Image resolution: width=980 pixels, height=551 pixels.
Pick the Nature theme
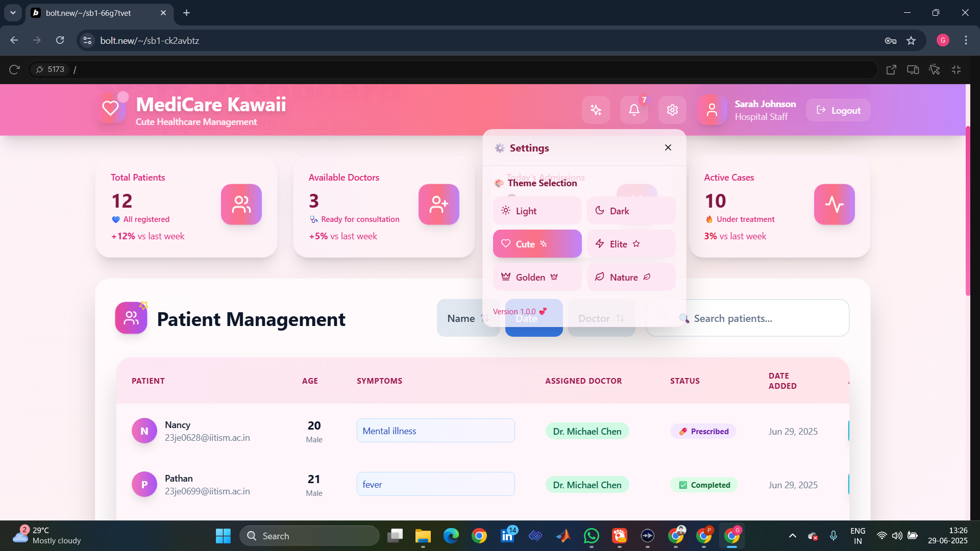pos(631,277)
